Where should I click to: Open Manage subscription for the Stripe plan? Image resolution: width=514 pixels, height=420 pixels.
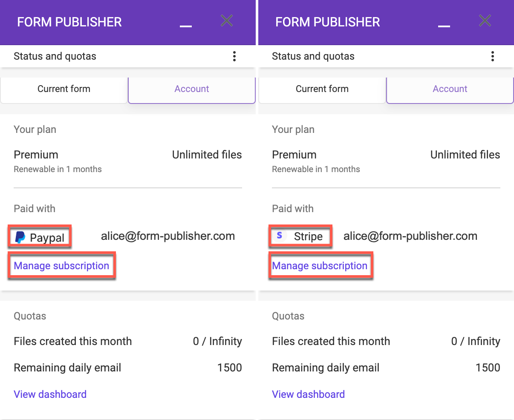[x=320, y=266]
